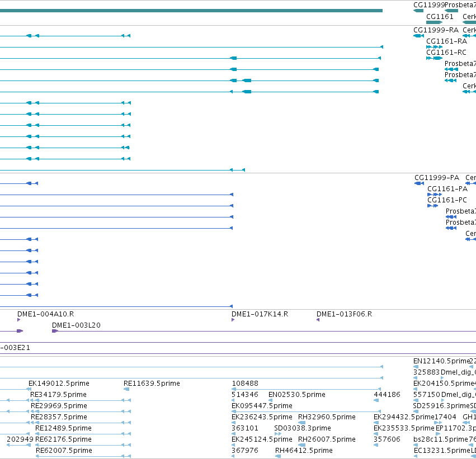This screenshot has height=459, width=476.
Task: Click feature label 367976
Action: [x=245, y=451]
